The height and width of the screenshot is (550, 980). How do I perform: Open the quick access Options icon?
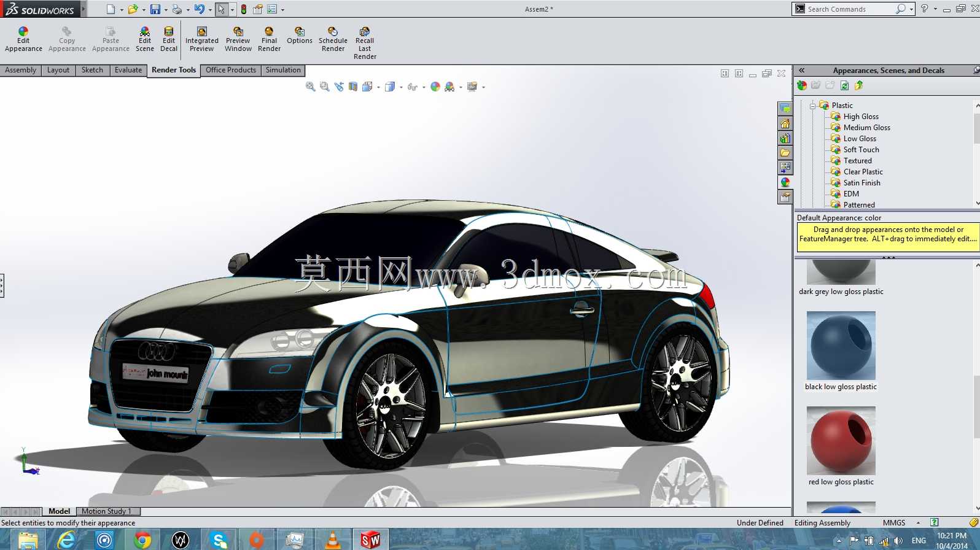pyautogui.click(x=272, y=9)
